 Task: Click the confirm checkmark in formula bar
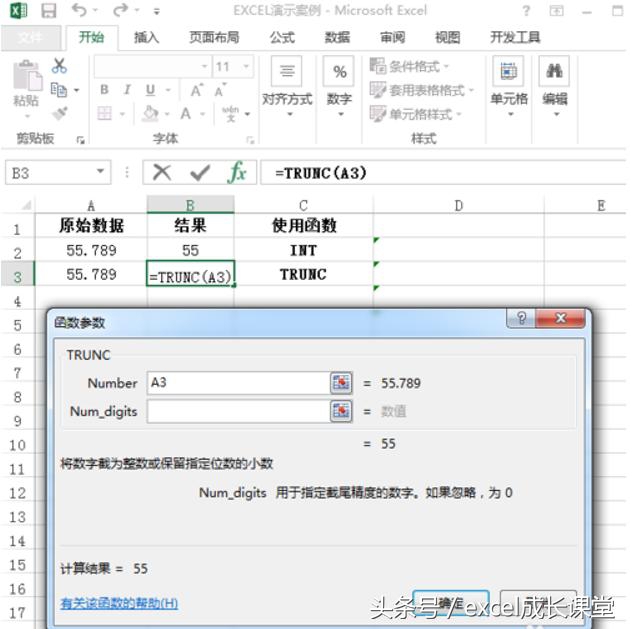pos(199,173)
